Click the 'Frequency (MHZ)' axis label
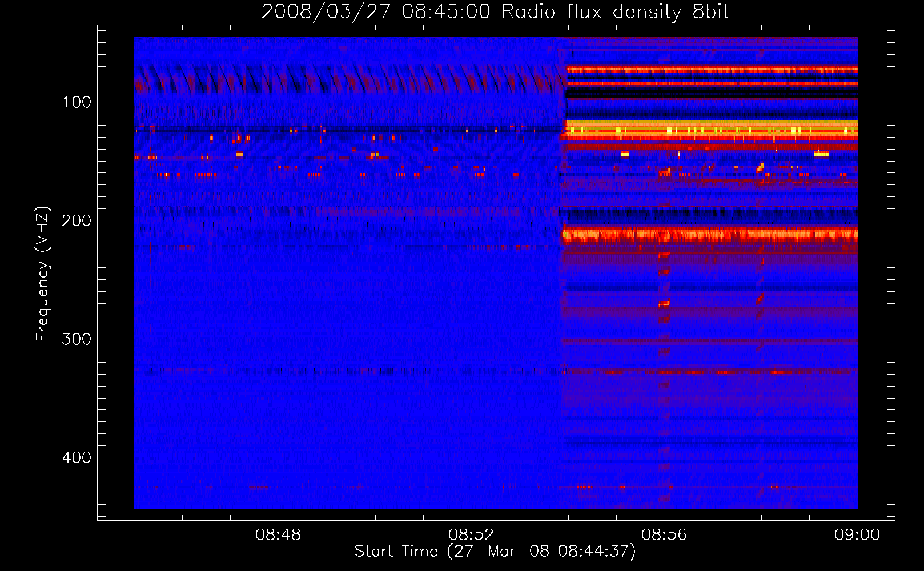This screenshot has width=924, height=571. click(42, 274)
